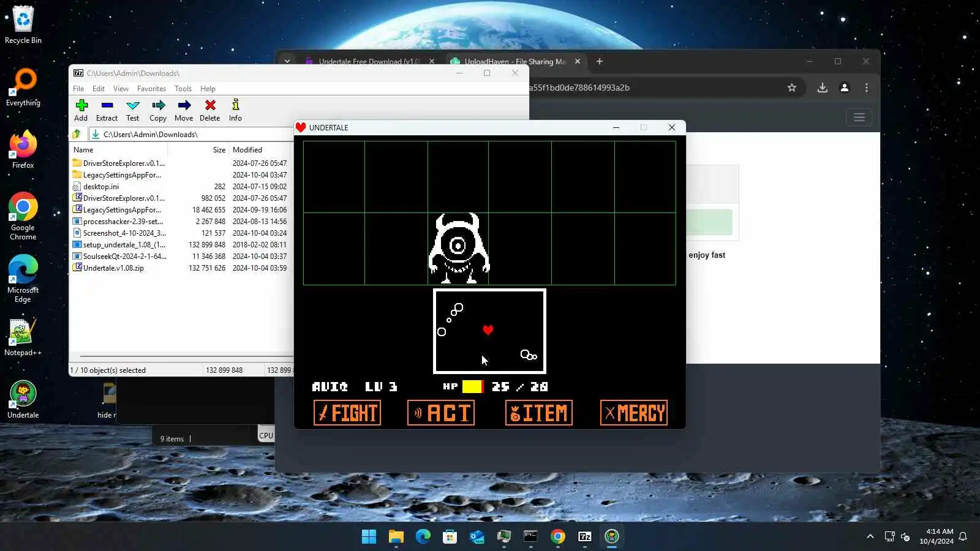The width and height of the screenshot is (980, 551).
Task: Select the Undertale.v1.08.zip archive
Action: (x=181, y=268)
